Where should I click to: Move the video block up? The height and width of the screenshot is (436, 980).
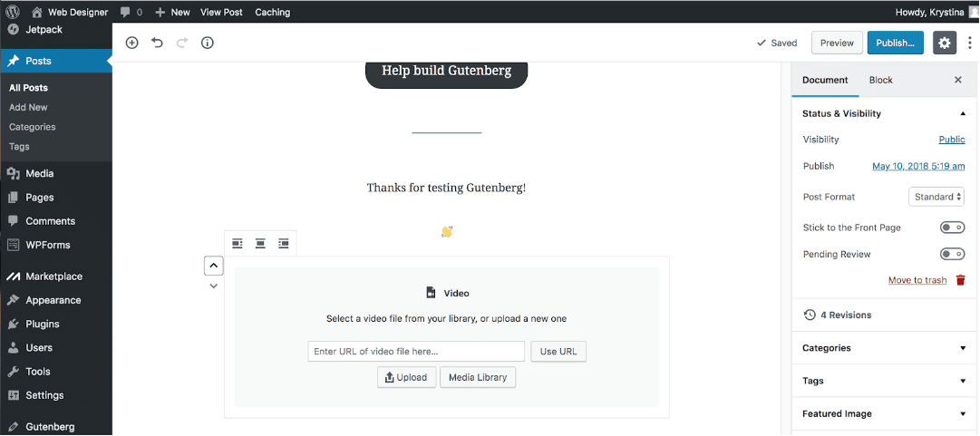point(213,266)
